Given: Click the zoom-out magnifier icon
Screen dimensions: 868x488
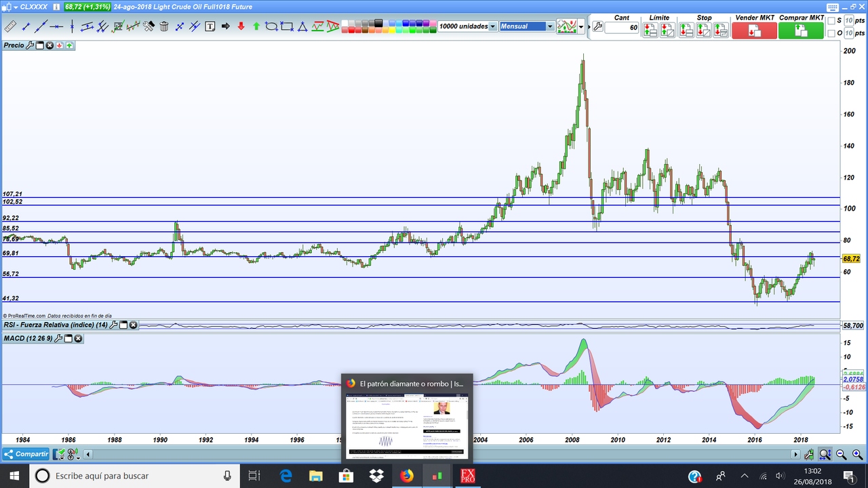Looking at the screenshot, I should (x=842, y=454).
